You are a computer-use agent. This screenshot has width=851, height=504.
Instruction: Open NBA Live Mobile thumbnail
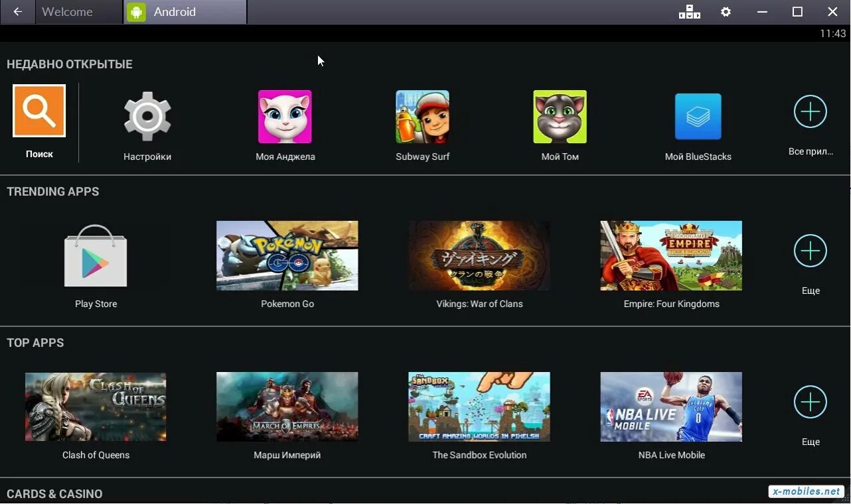(671, 407)
